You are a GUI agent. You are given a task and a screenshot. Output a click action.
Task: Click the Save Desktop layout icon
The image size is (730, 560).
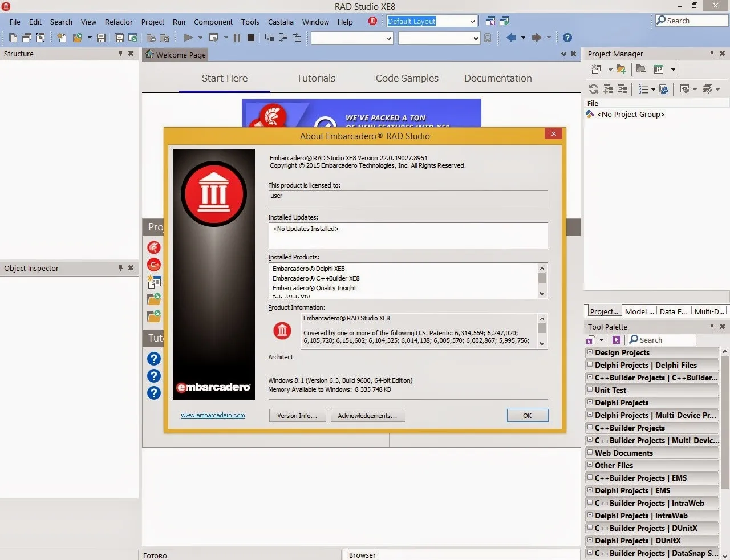coord(490,21)
